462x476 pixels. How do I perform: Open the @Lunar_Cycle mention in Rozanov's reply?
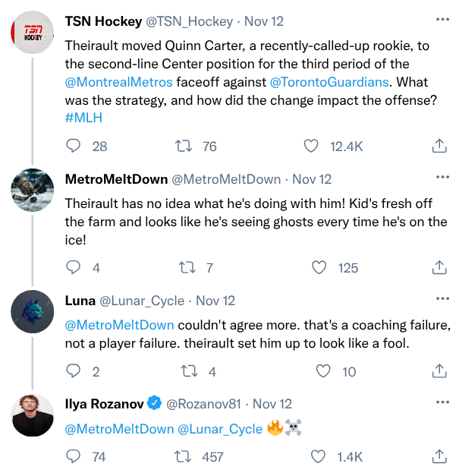coord(219,429)
